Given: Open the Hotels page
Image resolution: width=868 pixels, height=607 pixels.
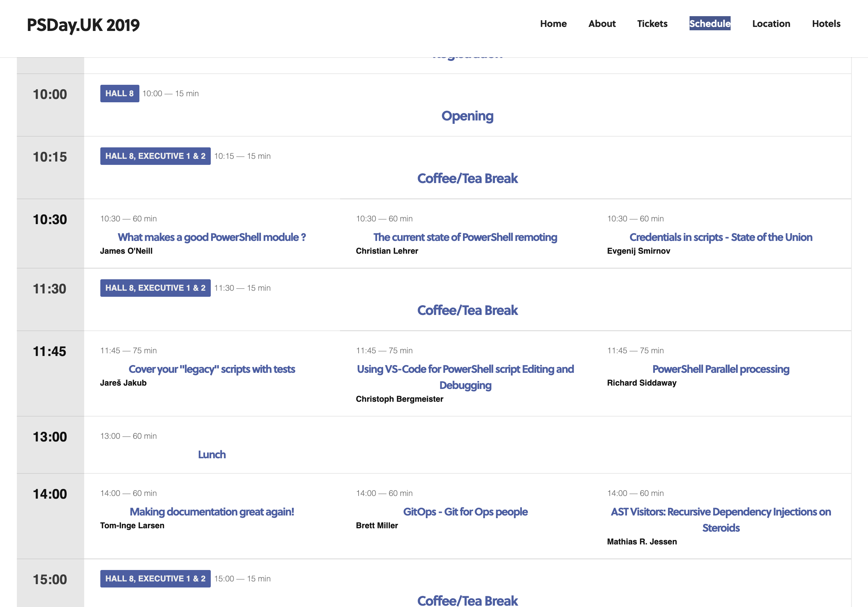Looking at the screenshot, I should pyautogui.click(x=826, y=24).
